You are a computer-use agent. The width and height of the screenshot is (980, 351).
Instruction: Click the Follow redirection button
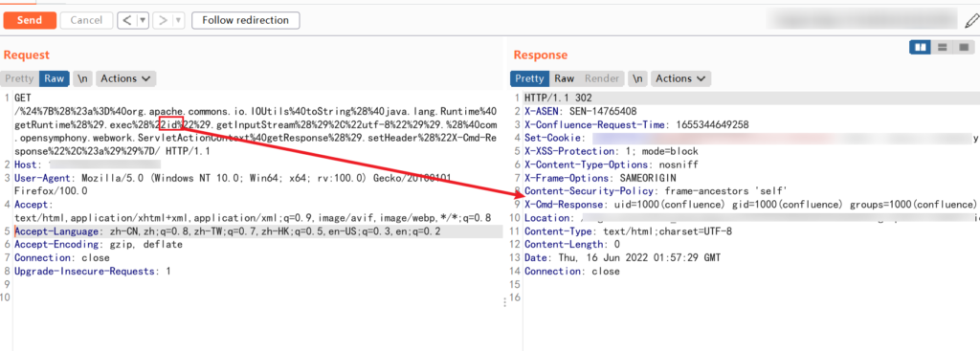click(246, 20)
